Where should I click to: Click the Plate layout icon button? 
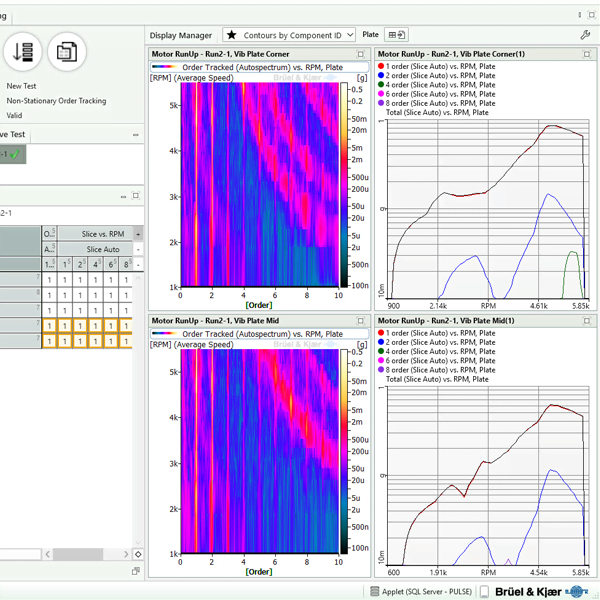tap(397, 34)
